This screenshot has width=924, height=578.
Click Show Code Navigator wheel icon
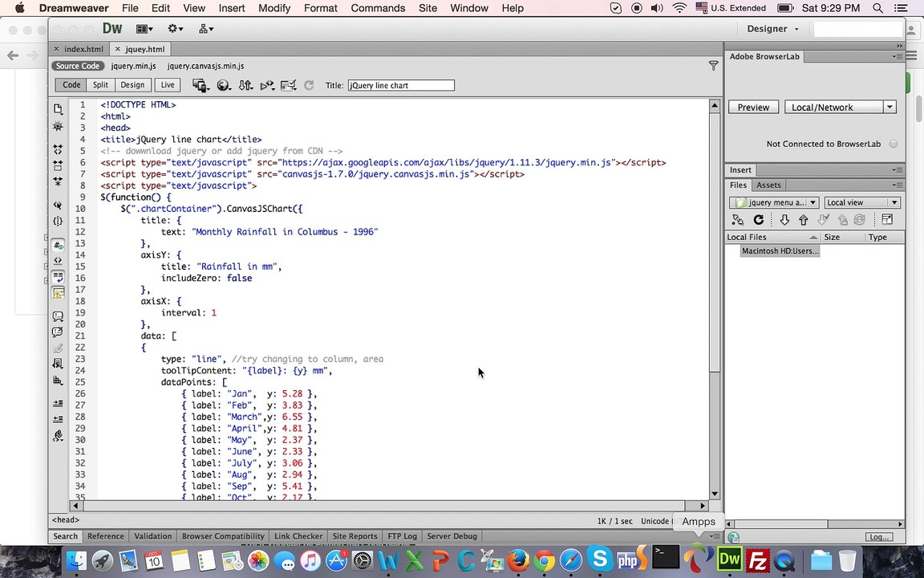(58, 126)
